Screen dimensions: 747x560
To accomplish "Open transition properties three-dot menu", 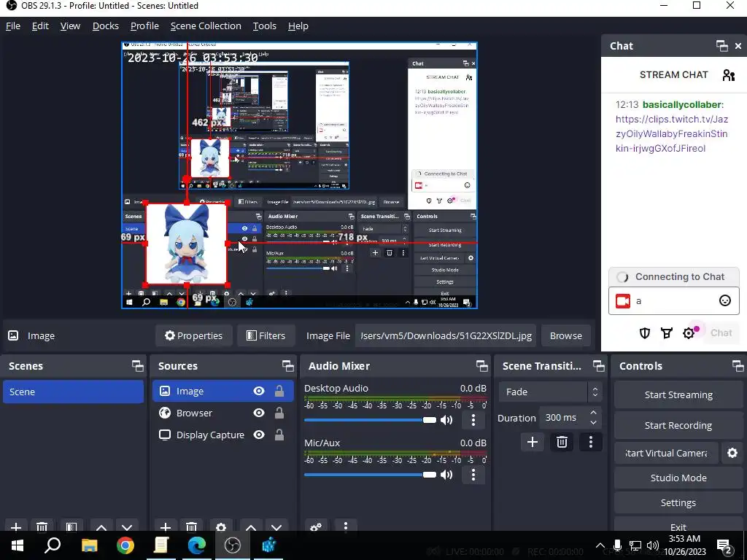I will pyautogui.click(x=591, y=442).
